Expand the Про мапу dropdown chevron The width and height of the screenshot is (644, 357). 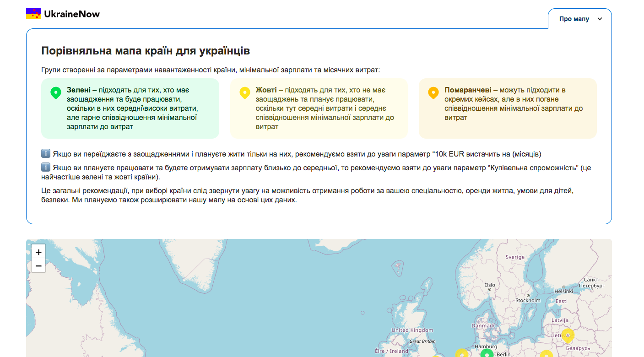click(599, 18)
